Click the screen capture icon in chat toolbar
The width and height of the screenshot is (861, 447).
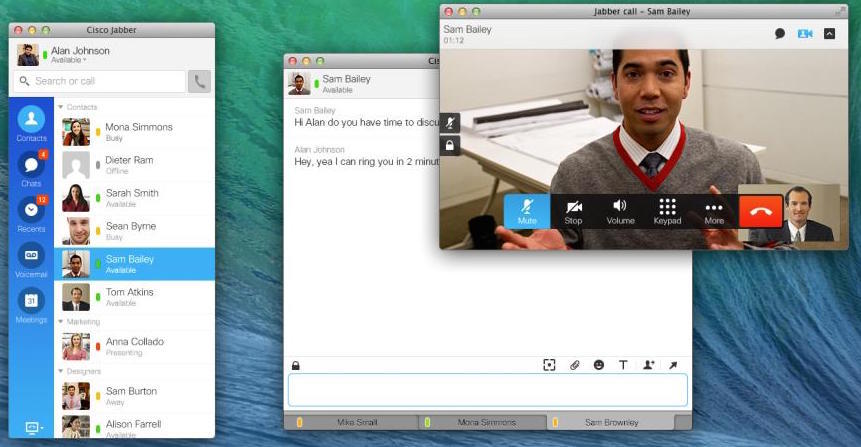(x=549, y=365)
